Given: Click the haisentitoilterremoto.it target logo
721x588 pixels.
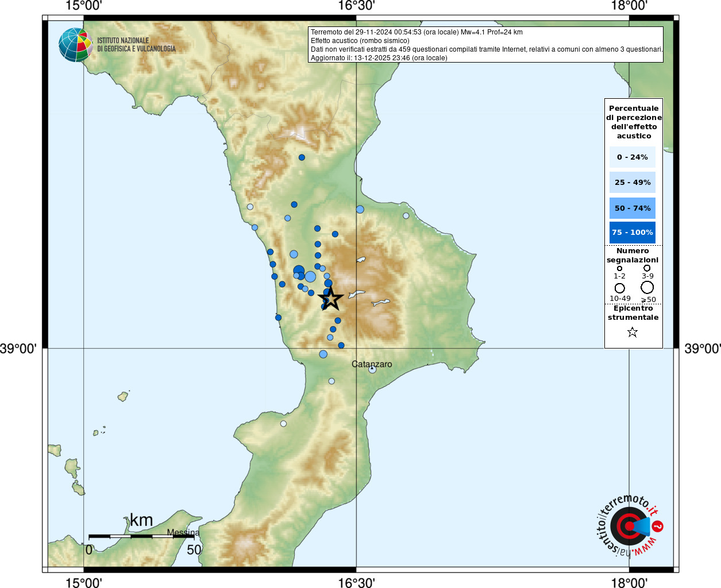Looking at the screenshot, I should tap(630, 526).
